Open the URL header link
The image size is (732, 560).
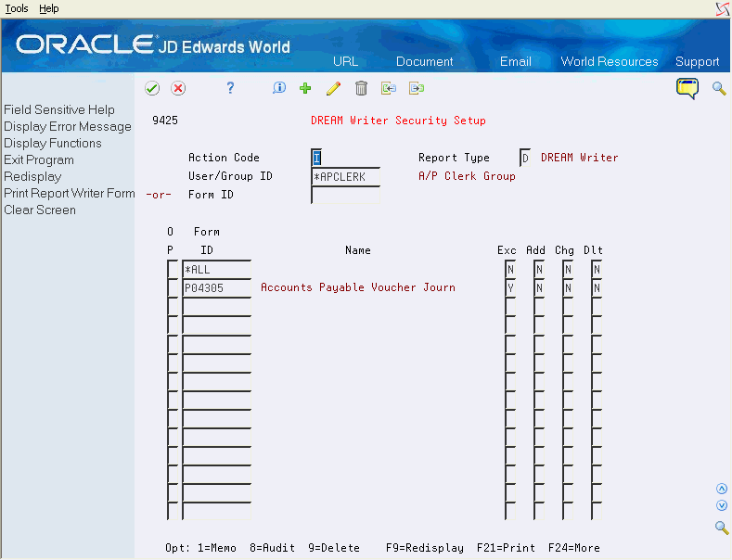[x=345, y=61]
